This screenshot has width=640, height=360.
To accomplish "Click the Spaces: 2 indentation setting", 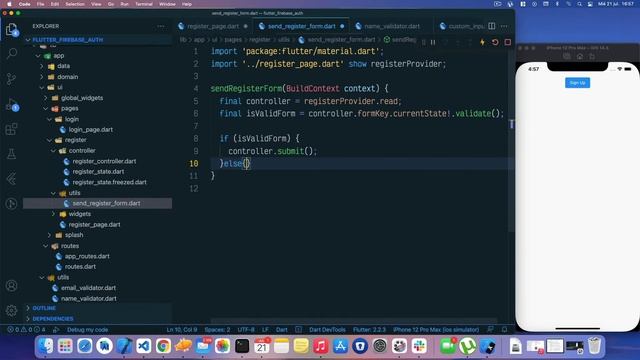I will [x=217, y=329].
